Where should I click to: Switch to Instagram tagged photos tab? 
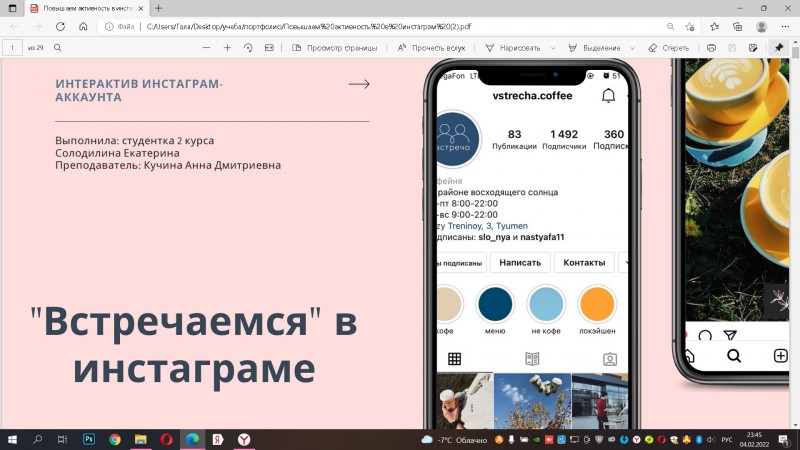pyautogui.click(x=610, y=359)
